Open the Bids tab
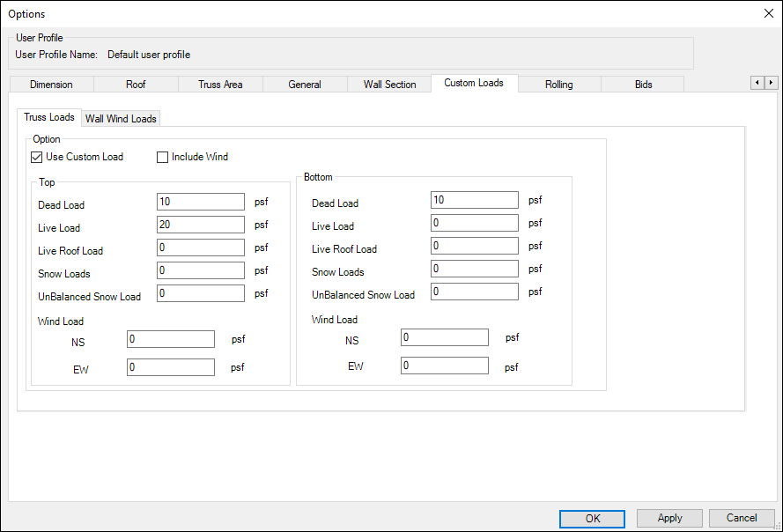Viewport: 783px width, 532px height. [643, 85]
